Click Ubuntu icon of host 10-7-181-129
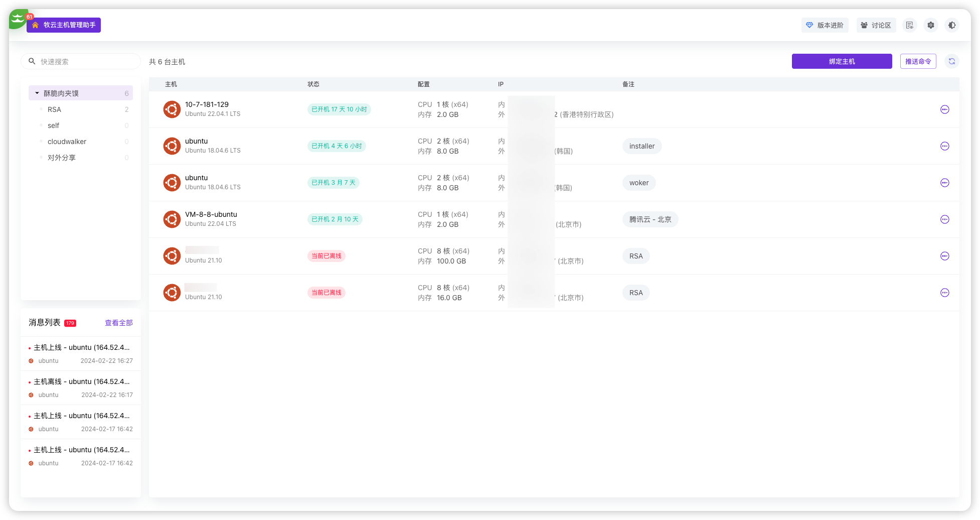 point(172,109)
